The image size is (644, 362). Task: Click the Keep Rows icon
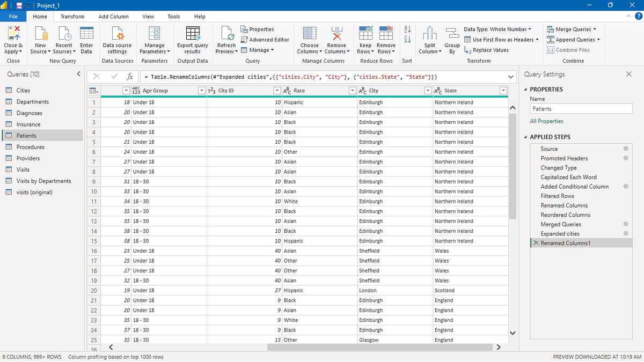click(x=365, y=33)
